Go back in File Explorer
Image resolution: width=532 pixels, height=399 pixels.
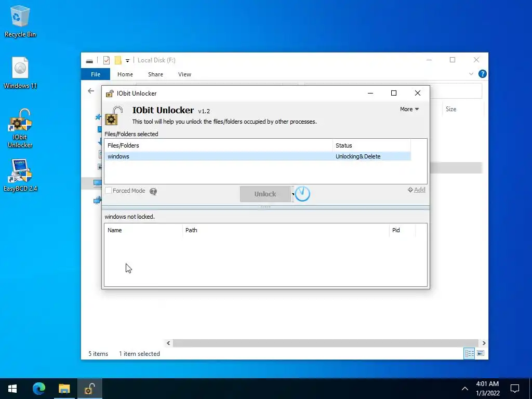tap(91, 91)
